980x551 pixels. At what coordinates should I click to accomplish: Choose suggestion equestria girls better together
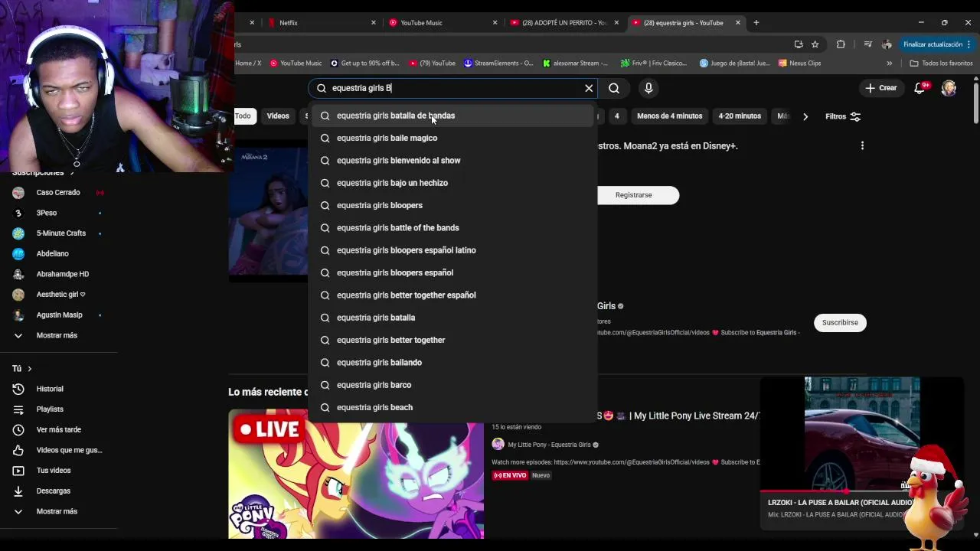click(x=452, y=340)
